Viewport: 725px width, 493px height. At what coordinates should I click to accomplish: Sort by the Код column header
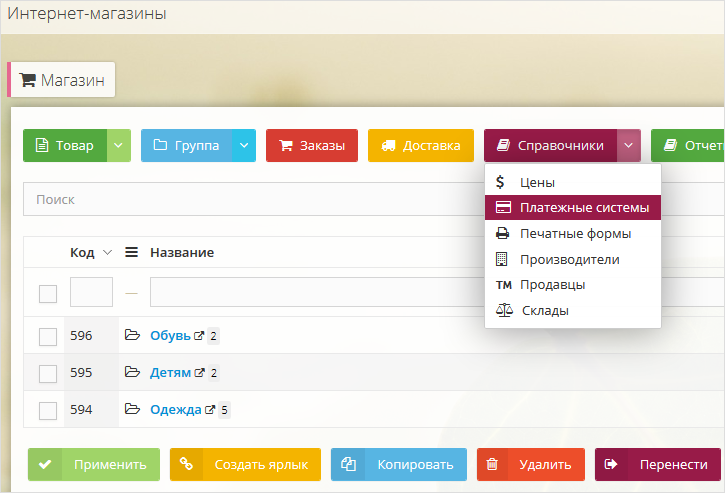82,253
